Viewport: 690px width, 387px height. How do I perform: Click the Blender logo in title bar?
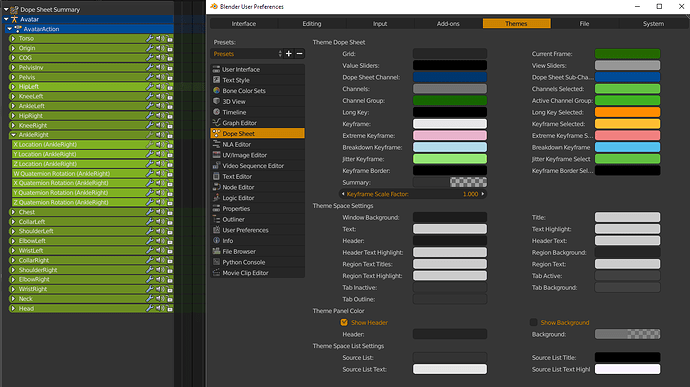click(x=214, y=6)
